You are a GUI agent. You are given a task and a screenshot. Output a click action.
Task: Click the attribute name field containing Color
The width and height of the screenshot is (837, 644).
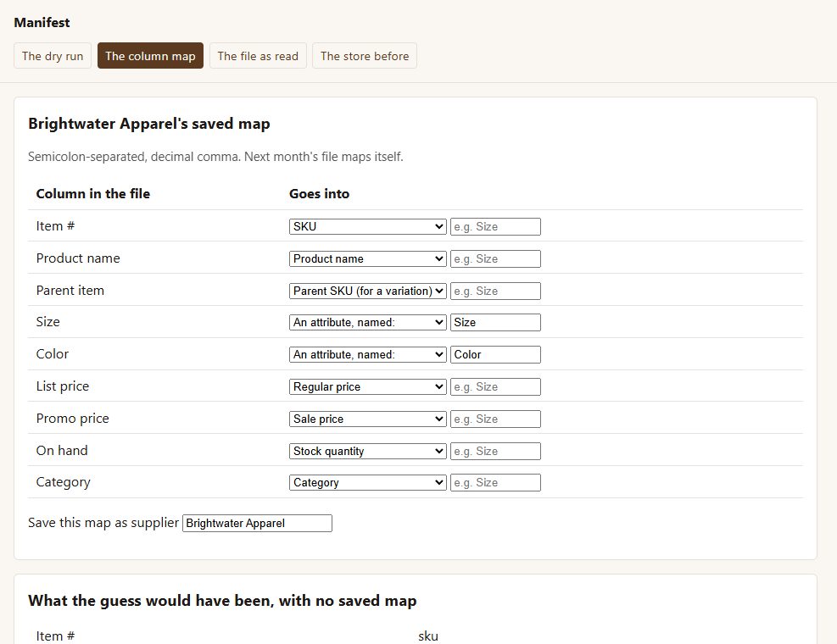pos(495,354)
